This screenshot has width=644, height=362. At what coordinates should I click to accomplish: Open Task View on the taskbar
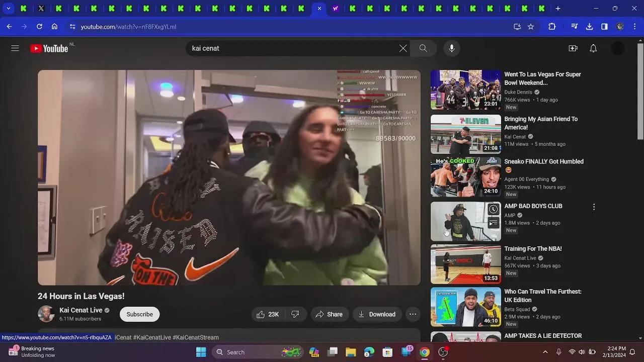(333, 352)
